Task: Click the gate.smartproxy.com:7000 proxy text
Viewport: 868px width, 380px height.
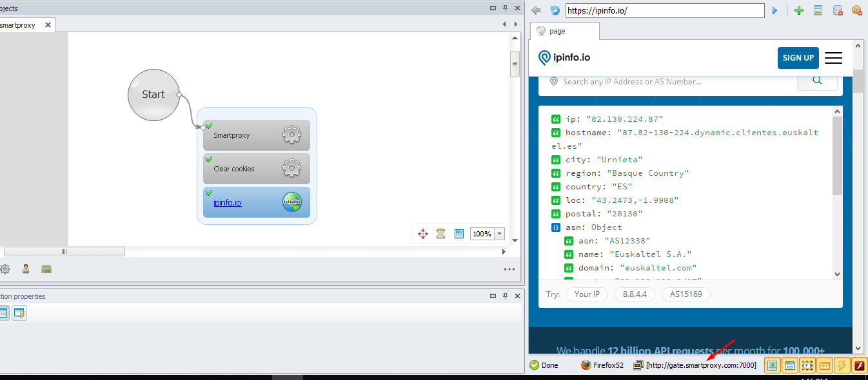Action: 701,365
